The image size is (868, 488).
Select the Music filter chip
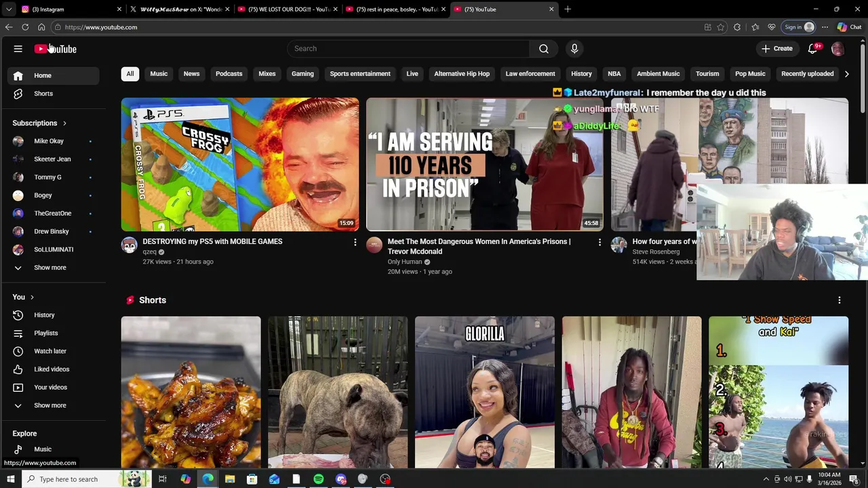click(x=159, y=74)
